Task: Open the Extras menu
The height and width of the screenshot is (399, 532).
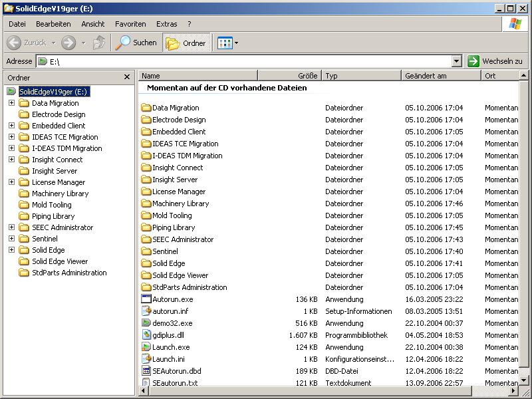Action: click(x=167, y=24)
